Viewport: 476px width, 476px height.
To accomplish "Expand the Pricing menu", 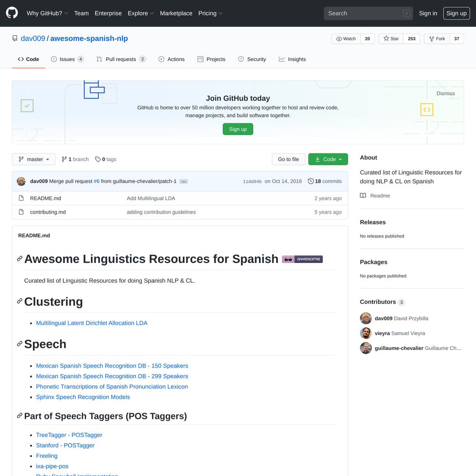I will (210, 13).
